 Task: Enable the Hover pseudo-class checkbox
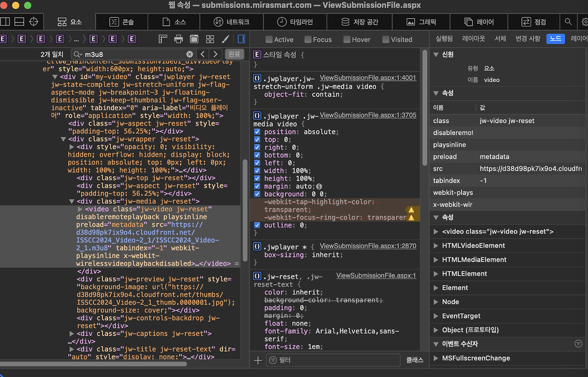347,40
